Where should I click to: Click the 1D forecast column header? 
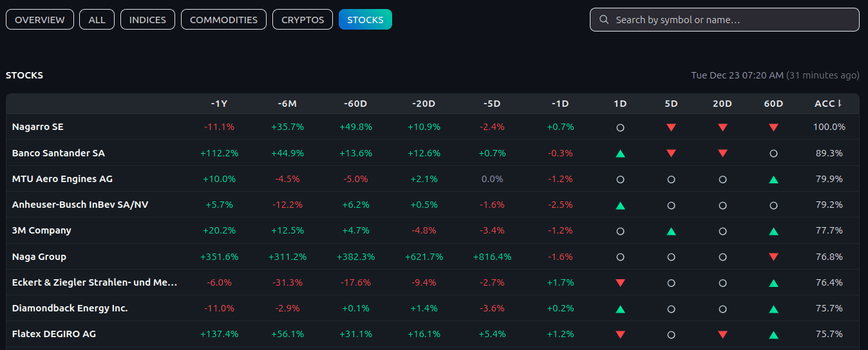(x=620, y=104)
